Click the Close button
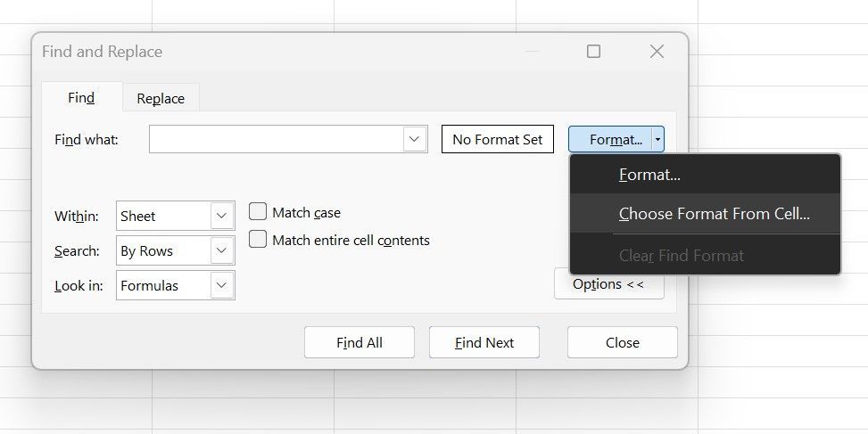Screen dimensions: 868x434 [622, 342]
